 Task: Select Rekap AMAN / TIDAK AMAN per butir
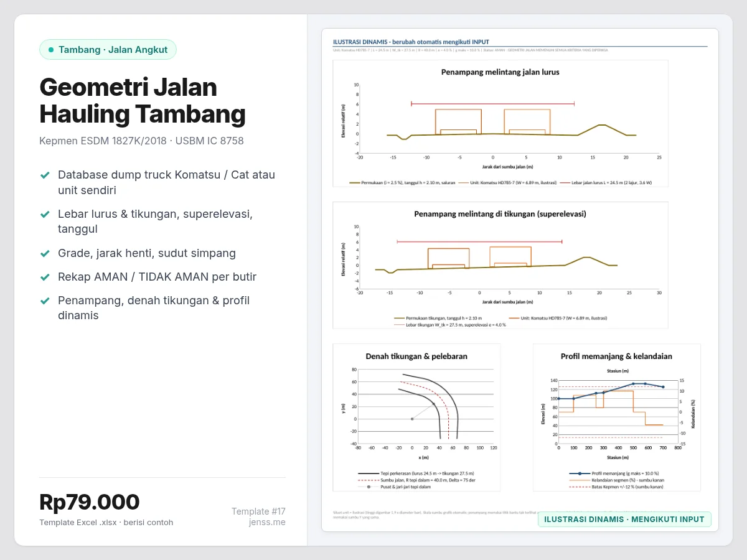157,277
